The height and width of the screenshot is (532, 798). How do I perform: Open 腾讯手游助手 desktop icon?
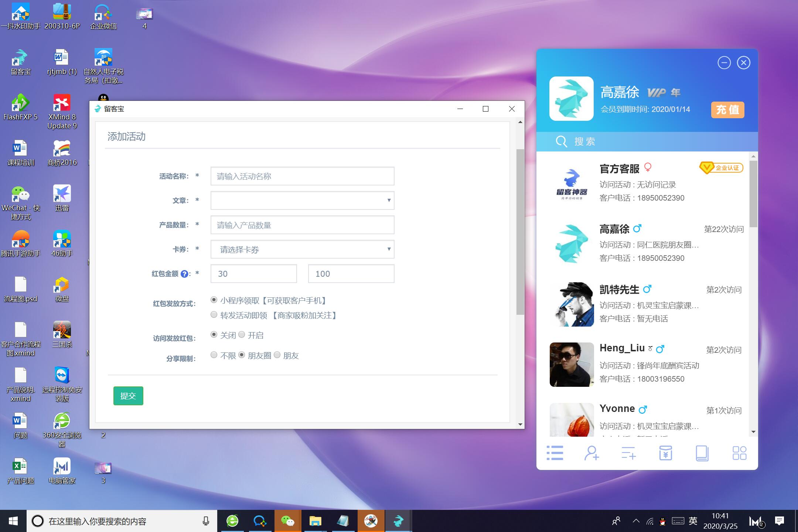click(x=21, y=244)
